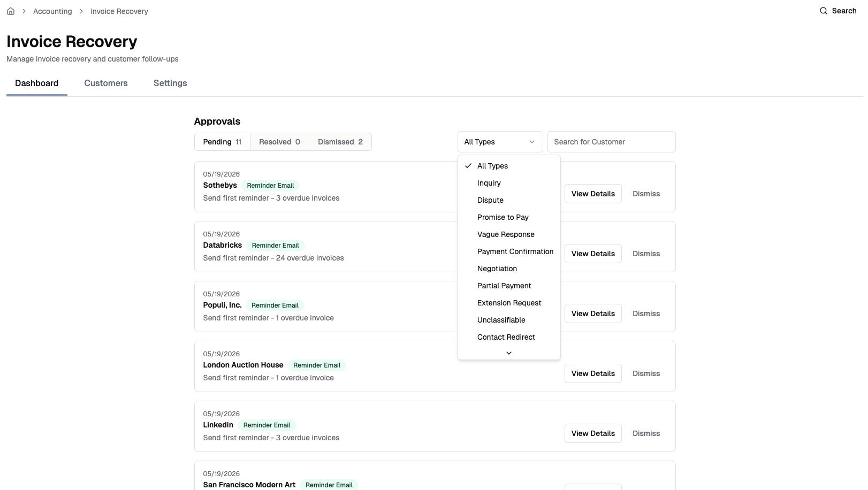
Task: Show Dismissed approvals
Action: 340,142
